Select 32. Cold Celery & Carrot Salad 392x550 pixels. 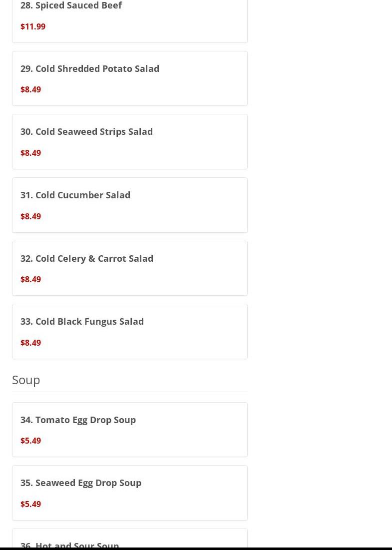(87, 258)
